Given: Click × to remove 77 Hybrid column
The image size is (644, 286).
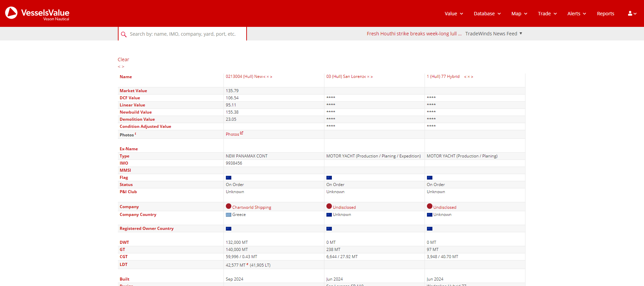Looking at the screenshot, I should (469, 77).
